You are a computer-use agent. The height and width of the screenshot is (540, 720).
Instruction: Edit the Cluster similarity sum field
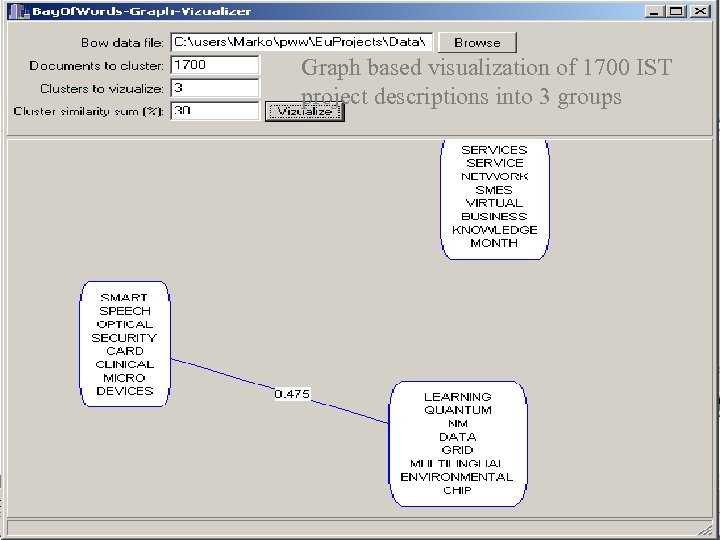click(x=215, y=111)
